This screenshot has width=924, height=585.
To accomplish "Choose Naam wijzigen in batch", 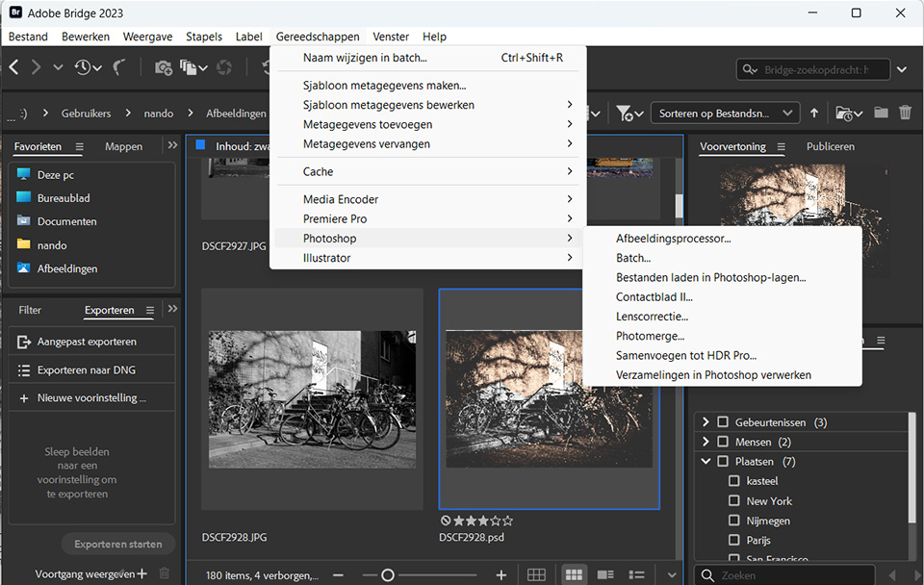I will click(427, 58).
